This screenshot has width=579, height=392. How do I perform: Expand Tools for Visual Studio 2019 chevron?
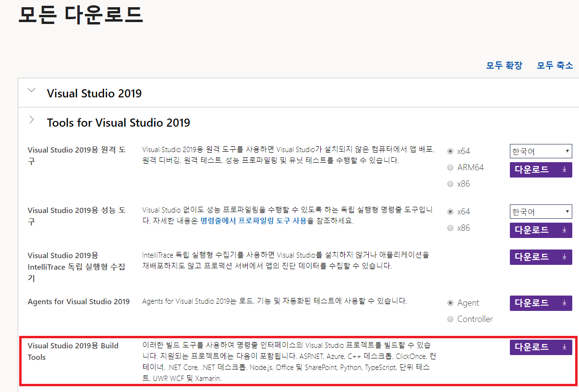tap(32, 120)
